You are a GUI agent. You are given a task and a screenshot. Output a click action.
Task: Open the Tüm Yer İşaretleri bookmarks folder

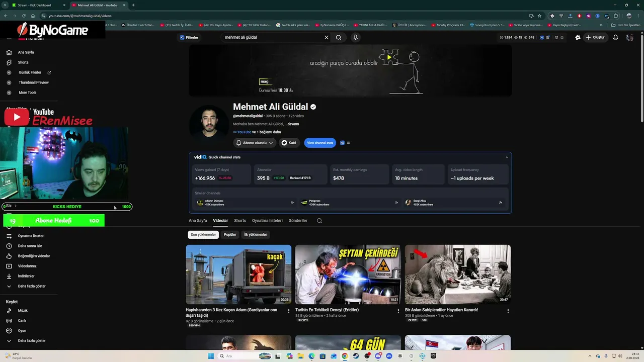pyautogui.click(x=625, y=25)
